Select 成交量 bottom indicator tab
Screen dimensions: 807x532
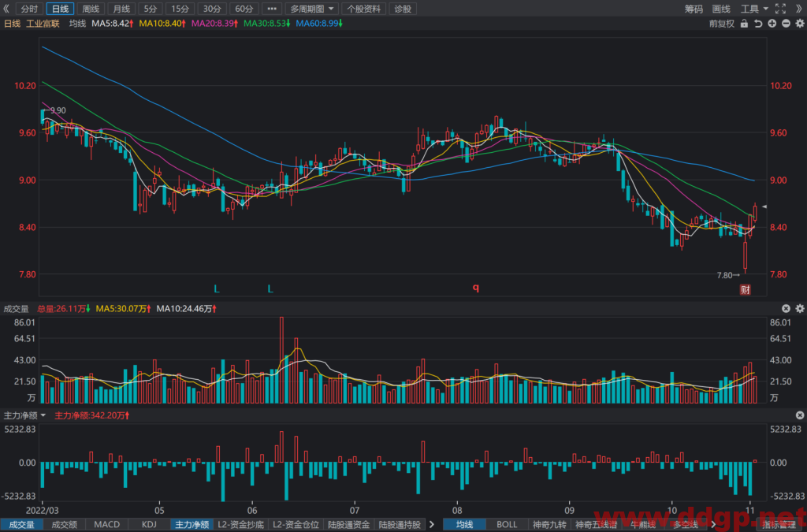coord(21,524)
